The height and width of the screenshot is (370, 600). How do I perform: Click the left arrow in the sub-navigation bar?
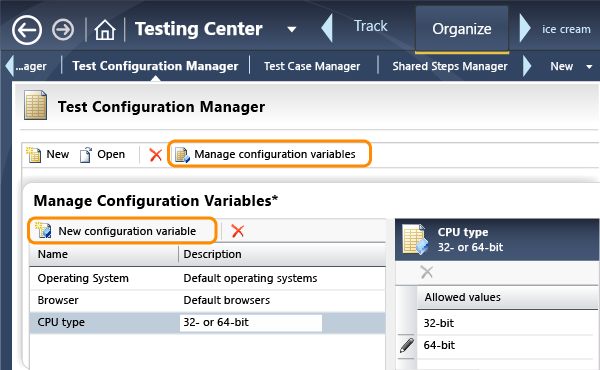(x=10, y=66)
